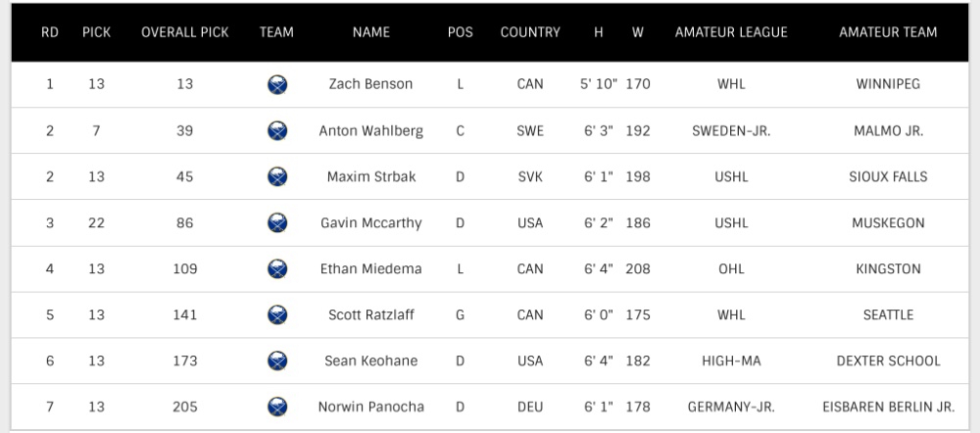Click the Sabres logo in Zach Benson's row
Viewport: 980px width, 433px height.
pos(277,84)
